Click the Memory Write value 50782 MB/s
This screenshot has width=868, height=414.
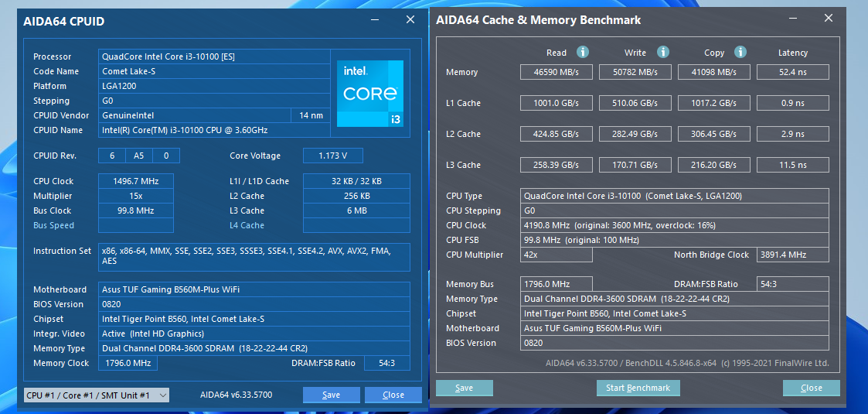pyautogui.click(x=635, y=72)
